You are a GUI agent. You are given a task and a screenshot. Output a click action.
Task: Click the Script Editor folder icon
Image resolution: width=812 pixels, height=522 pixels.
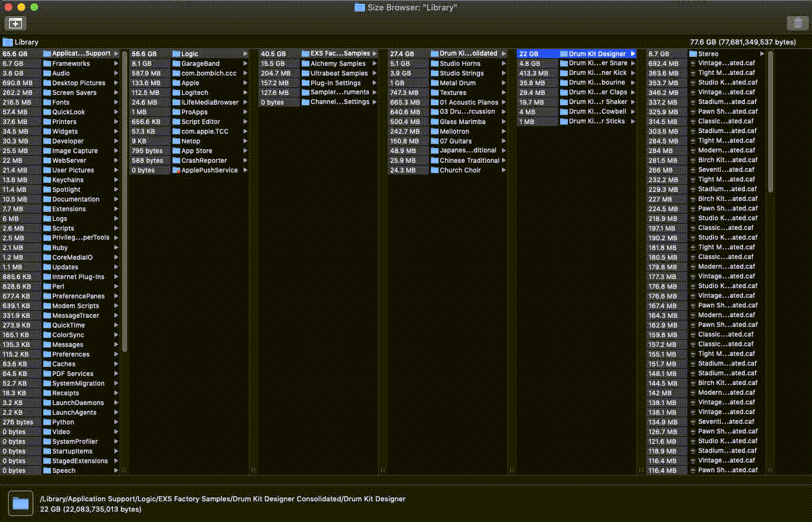[x=176, y=121]
